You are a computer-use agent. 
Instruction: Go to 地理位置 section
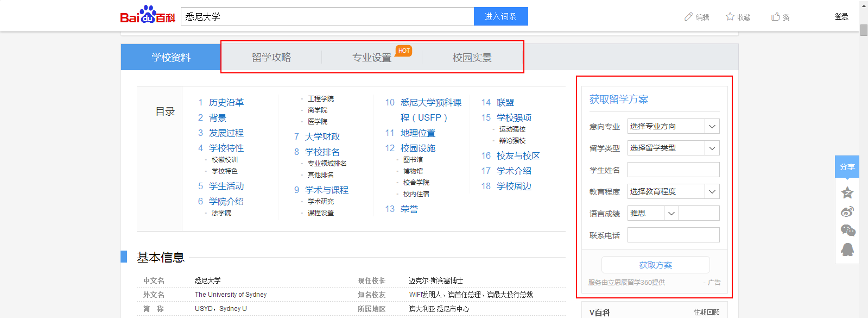(x=418, y=133)
